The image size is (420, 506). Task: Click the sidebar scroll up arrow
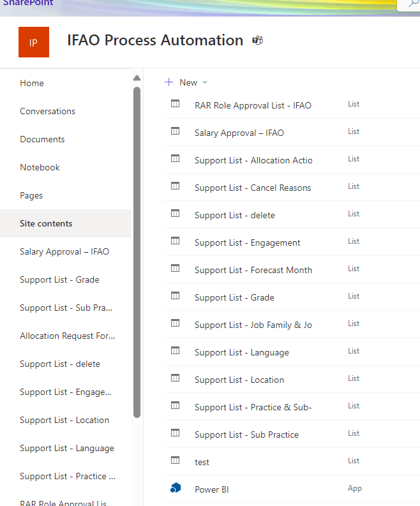[137, 78]
